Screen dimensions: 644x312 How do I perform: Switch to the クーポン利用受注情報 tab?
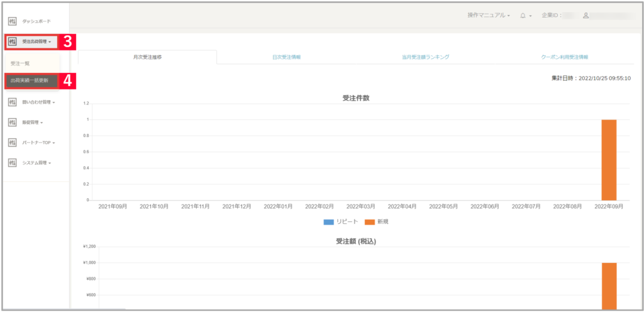point(564,57)
